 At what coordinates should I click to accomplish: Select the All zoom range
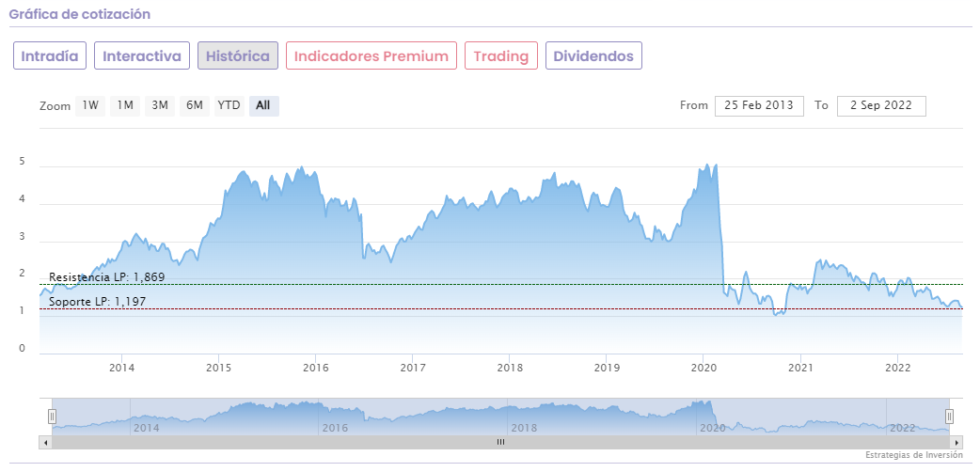[263, 105]
